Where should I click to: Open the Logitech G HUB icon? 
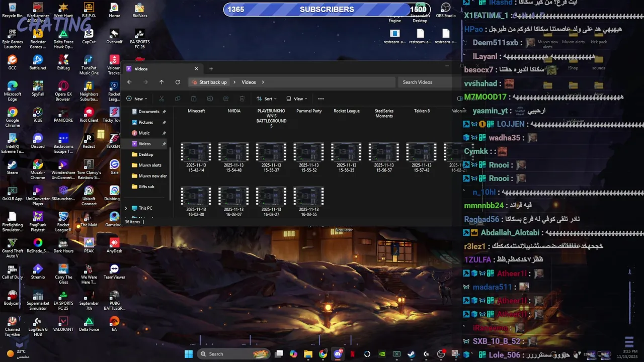tap(38, 326)
